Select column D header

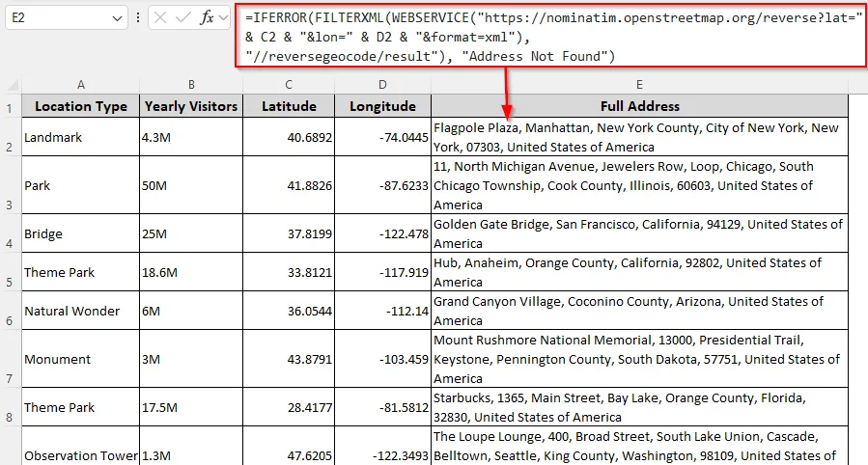(x=382, y=85)
